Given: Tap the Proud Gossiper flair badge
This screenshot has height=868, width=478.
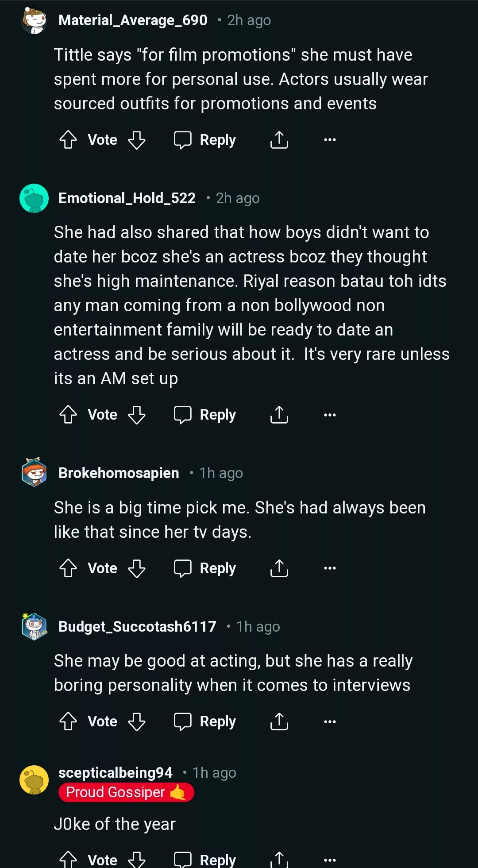Looking at the screenshot, I should [x=126, y=792].
